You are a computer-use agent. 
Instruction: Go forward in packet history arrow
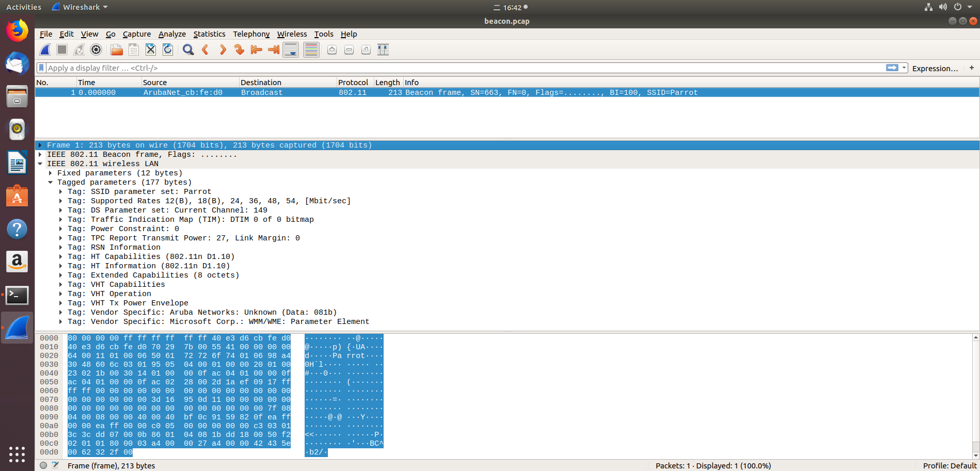coord(223,50)
